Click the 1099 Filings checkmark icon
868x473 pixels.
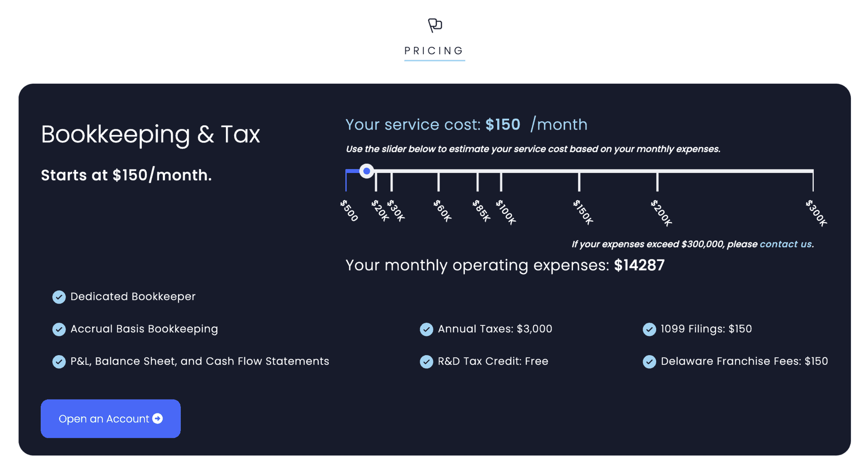(649, 329)
